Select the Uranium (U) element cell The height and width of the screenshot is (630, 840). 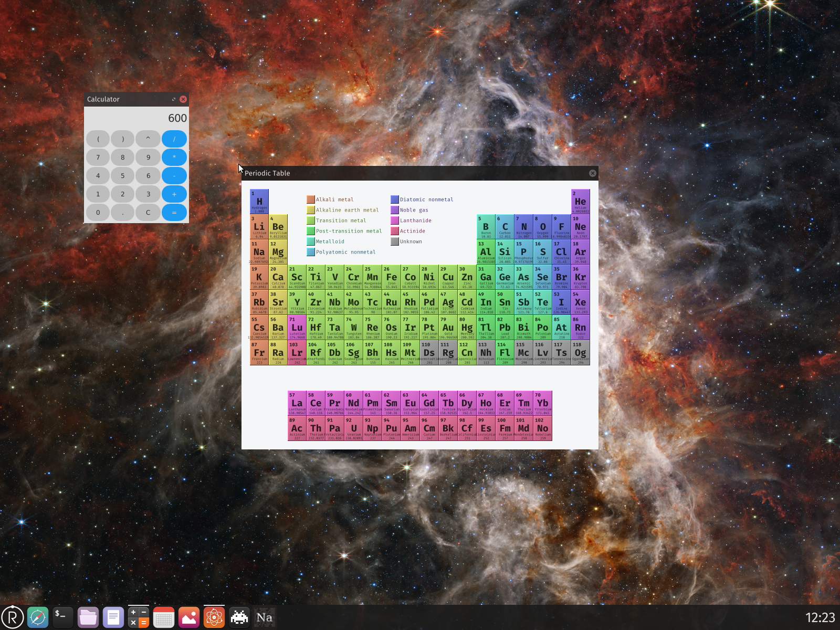[354, 428]
